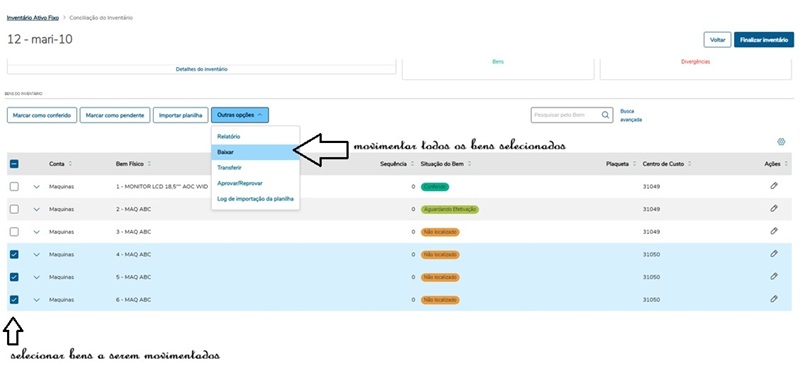800x378 pixels.
Task: Sort by Conta column arrows
Action: (70, 164)
